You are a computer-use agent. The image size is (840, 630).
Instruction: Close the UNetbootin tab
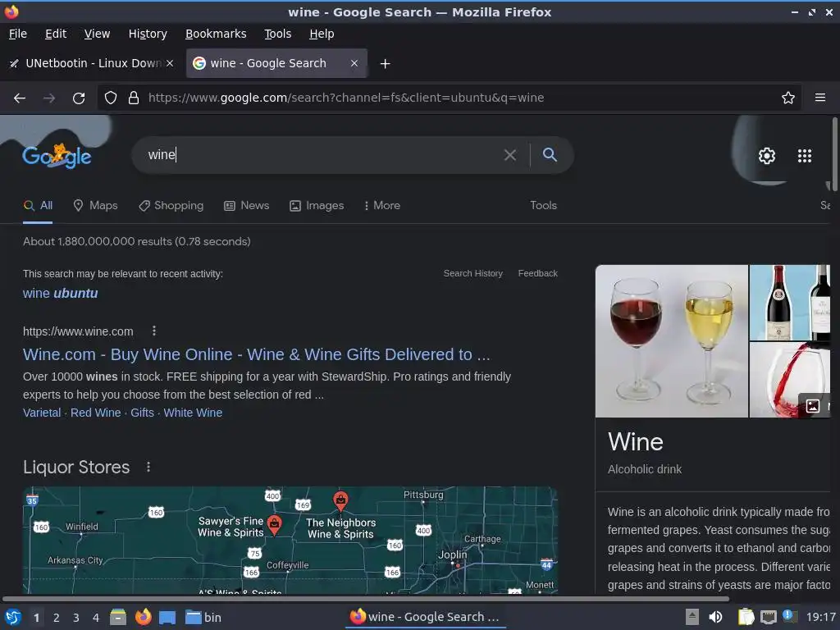pyautogui.click(x=170, y=63)
